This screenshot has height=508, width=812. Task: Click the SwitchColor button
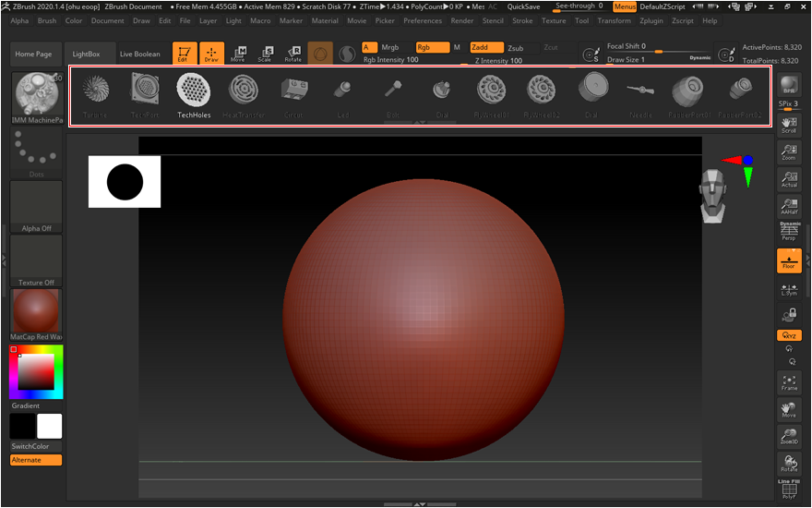[x=36, y=446]
